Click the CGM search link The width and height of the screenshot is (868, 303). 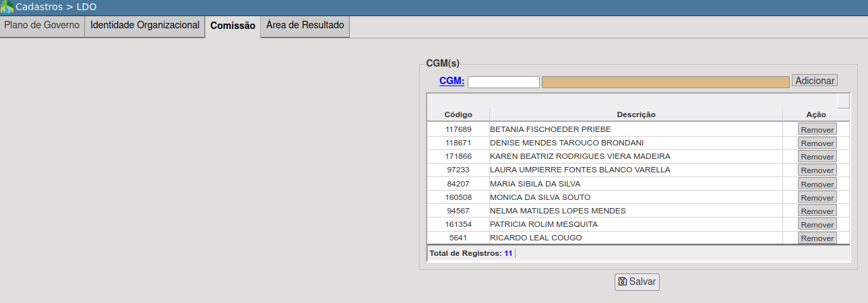452,81
